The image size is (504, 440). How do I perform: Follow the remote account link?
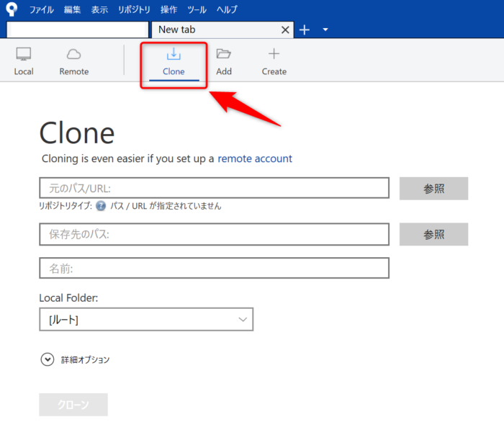255,158
